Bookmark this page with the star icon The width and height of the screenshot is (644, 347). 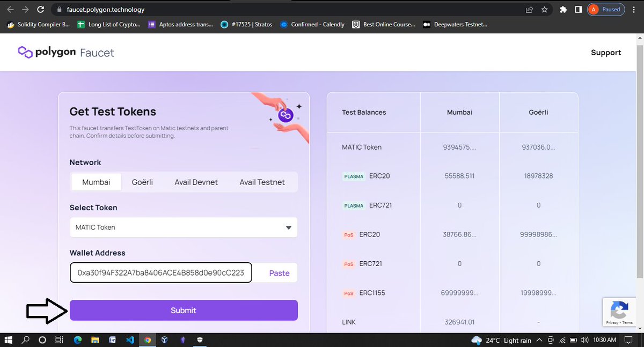[544, 10]
